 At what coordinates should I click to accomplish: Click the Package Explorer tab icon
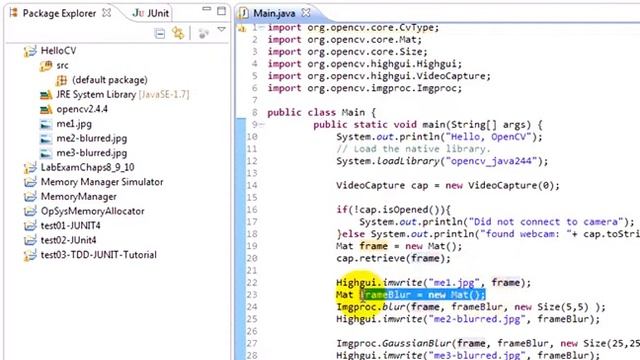pos(13,13)
